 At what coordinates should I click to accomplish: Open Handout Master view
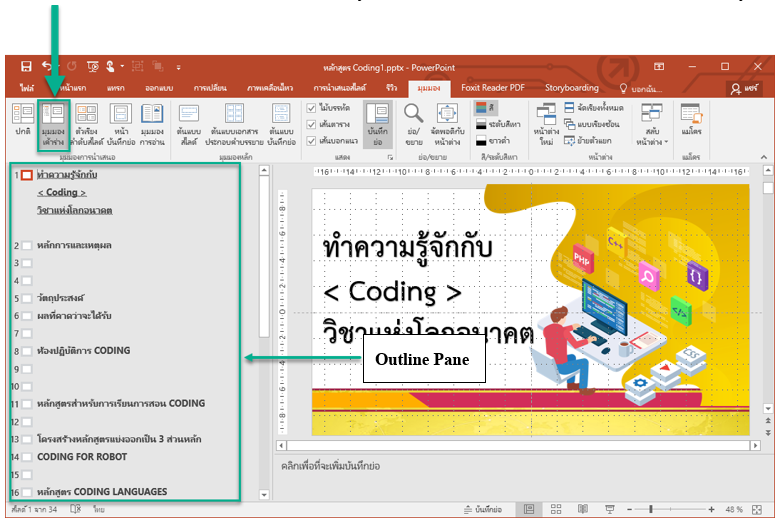point(234,125)
